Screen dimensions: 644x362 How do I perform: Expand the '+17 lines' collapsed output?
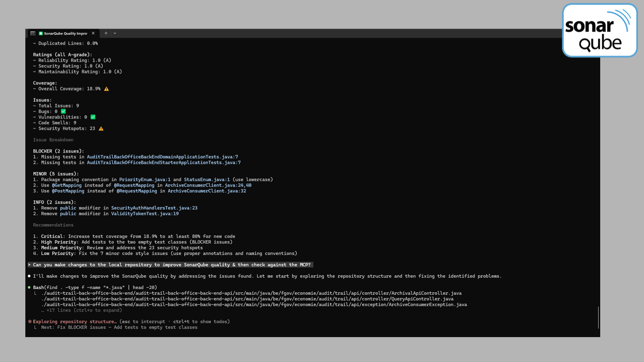[84, 310]
